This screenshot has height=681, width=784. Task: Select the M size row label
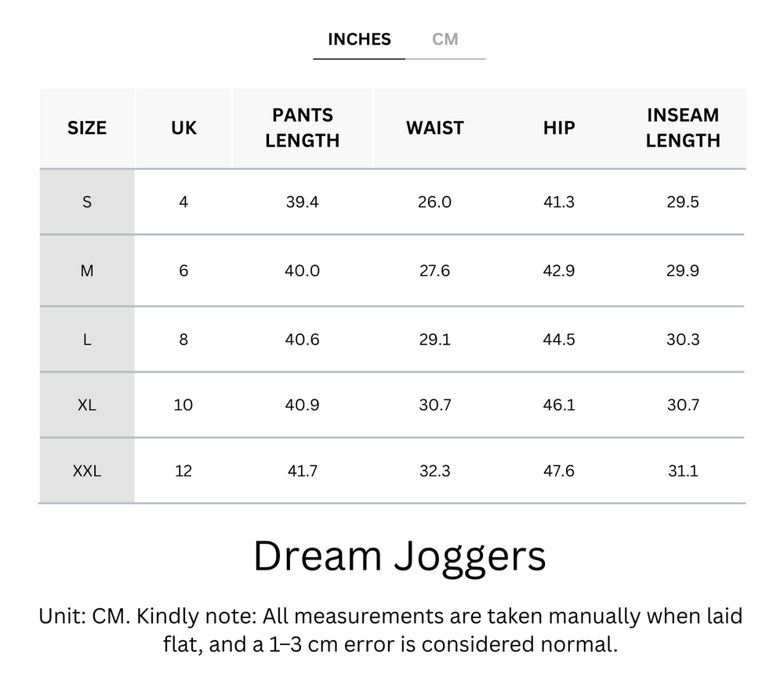click(86, 270)
